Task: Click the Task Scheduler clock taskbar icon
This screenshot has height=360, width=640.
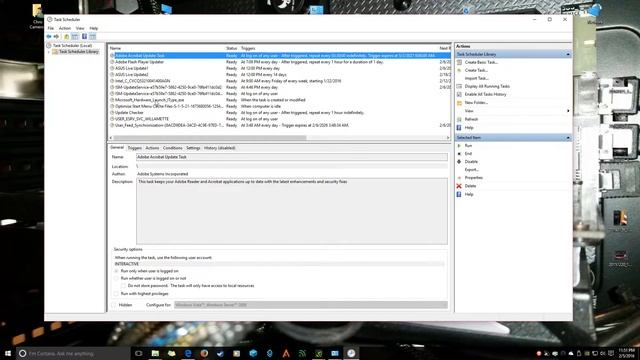Action: (x=351, y=353)
